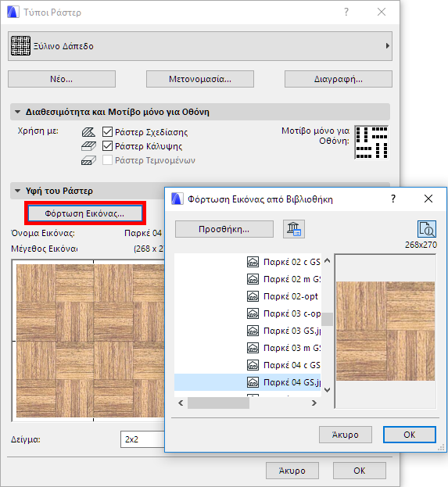Click the Φόρτωση Εικόνας... button
Screen dimensions: 448x487
tap(84, 213)
